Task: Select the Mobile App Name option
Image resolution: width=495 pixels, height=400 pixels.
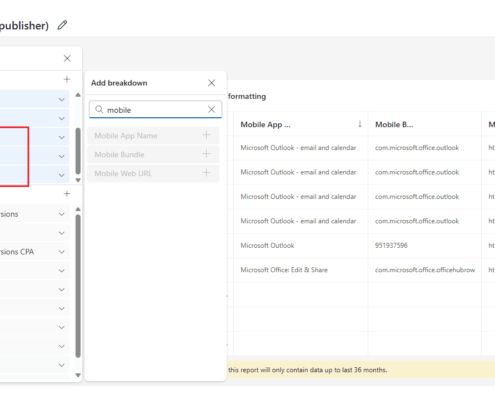Action: 153,136
